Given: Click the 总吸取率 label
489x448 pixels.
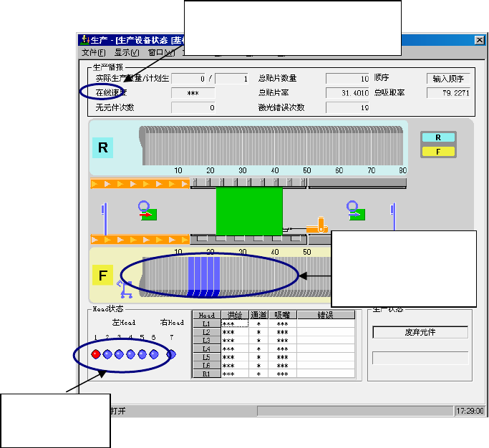Looking at the screenshot, I should point(389,92).
